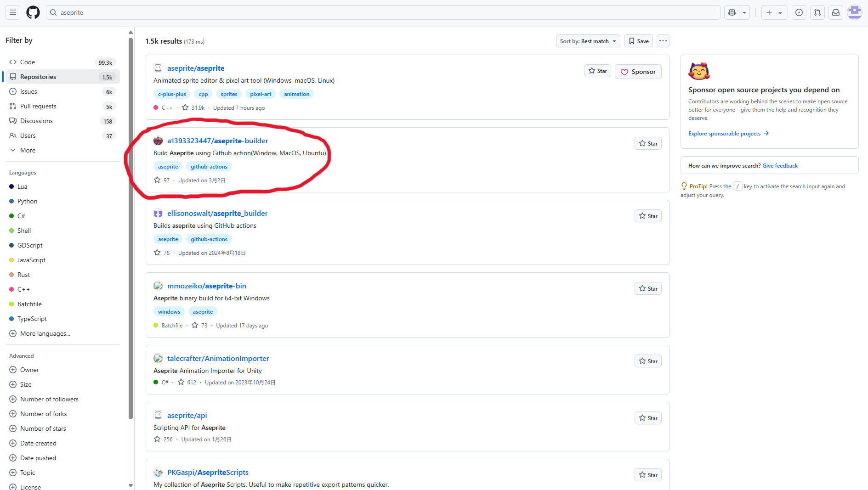Star the aseprite/aseprite repository
The image size is (868, 490).
pos(597,71)
